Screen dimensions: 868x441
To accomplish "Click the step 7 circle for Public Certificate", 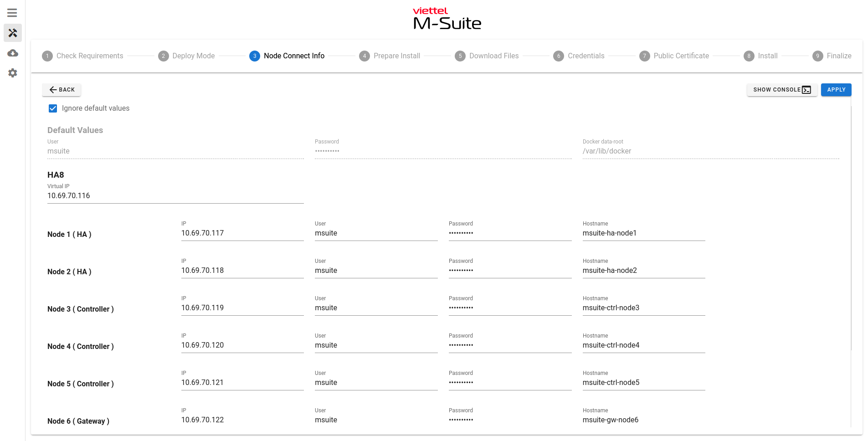I will tap(645, 56).
